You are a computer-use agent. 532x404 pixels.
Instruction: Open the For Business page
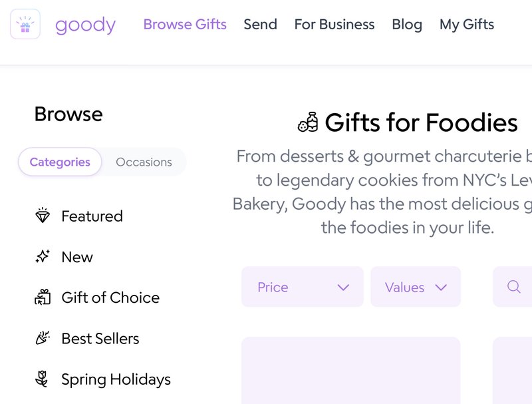point(334,25)
